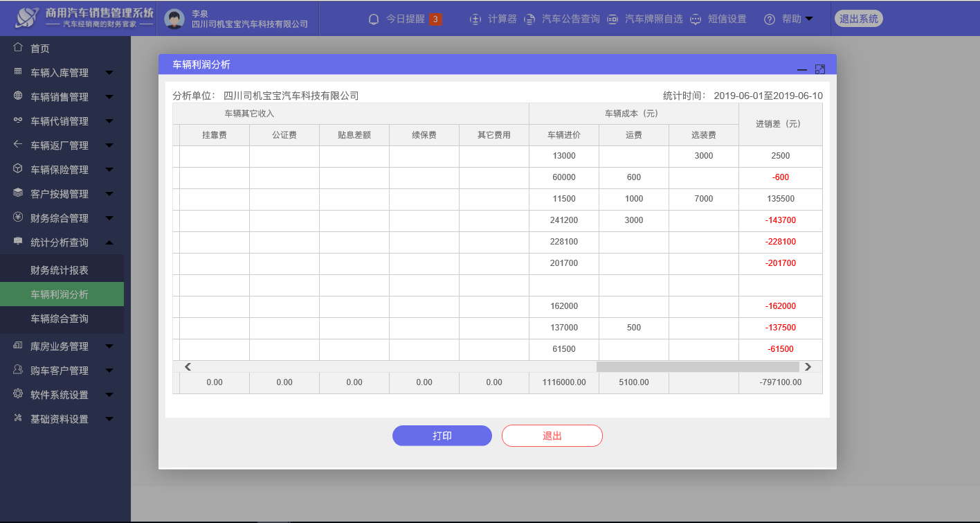Click the total -797100.00 cell
Image resolution: width=980 pixels, height=523 pixels.
[781, 382]
